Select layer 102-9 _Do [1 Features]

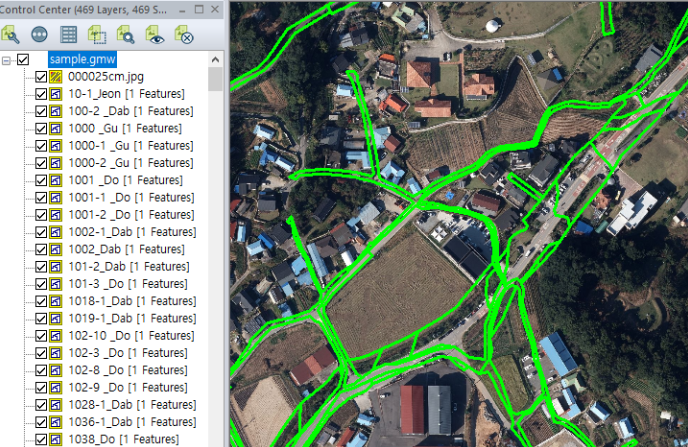point(128,388)
